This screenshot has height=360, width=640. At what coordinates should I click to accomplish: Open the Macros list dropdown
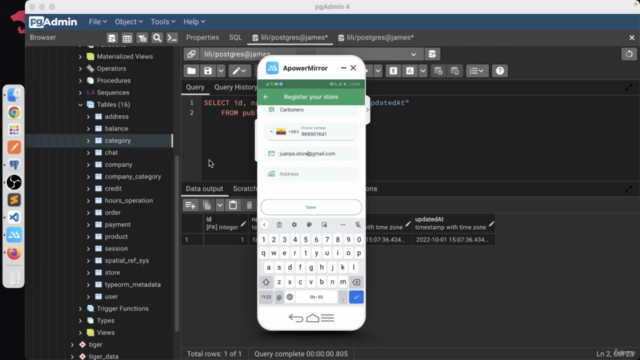pos(477,71)
